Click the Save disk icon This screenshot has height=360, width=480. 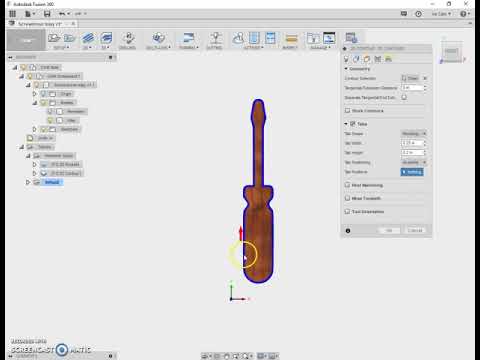pos(47,14)
